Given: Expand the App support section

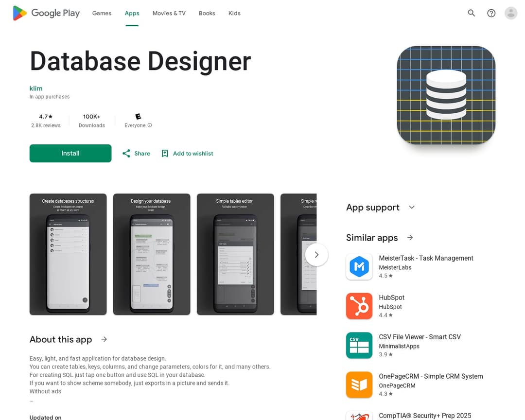Looking at the screenshot, I should (x=412, y=207).
